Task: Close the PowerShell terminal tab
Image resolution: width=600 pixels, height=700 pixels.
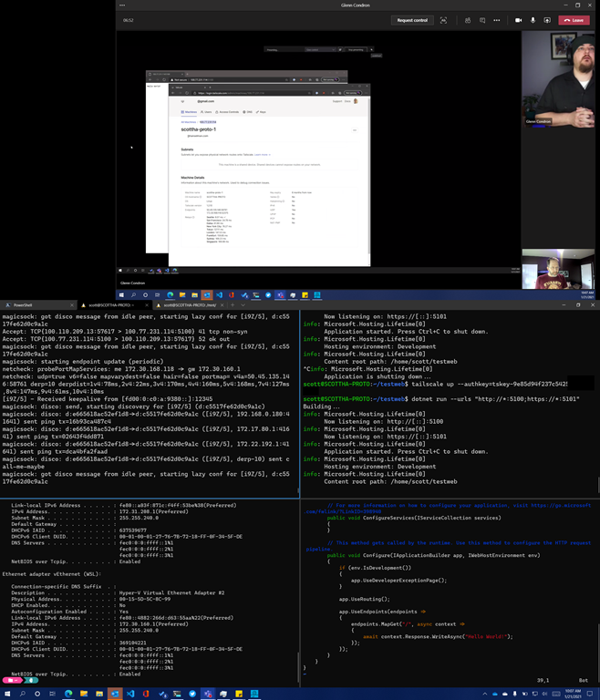Action: pyautogui.click(x=72, y=305)
